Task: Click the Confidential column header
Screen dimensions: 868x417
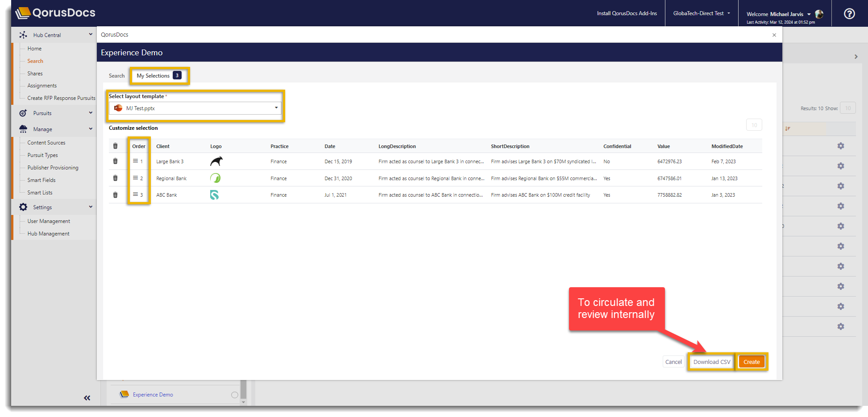Action: [x=617, y=146]
